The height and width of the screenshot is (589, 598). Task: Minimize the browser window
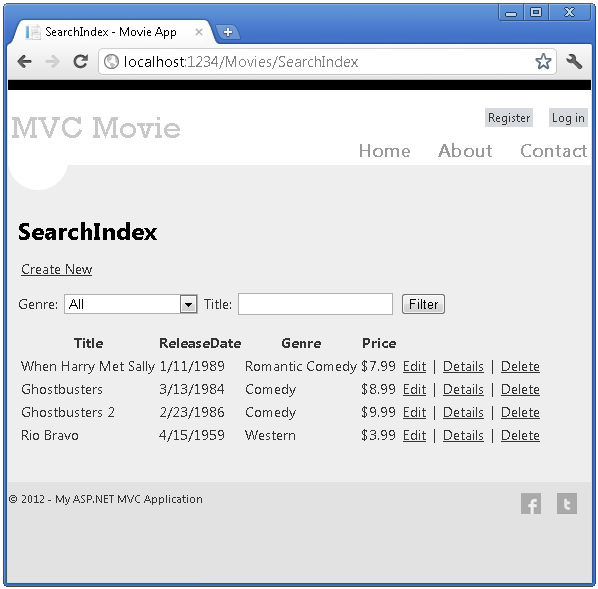coord(511,13)
